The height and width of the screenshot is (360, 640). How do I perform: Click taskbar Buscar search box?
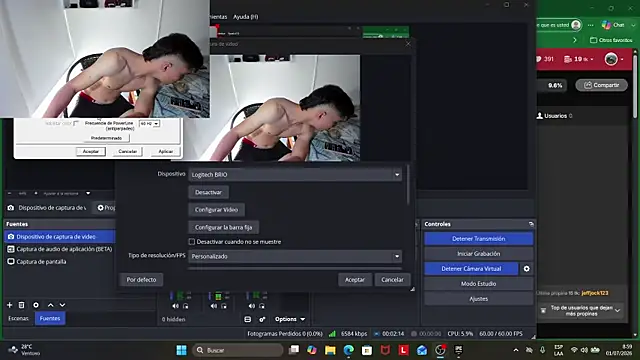tap(238, 350)
